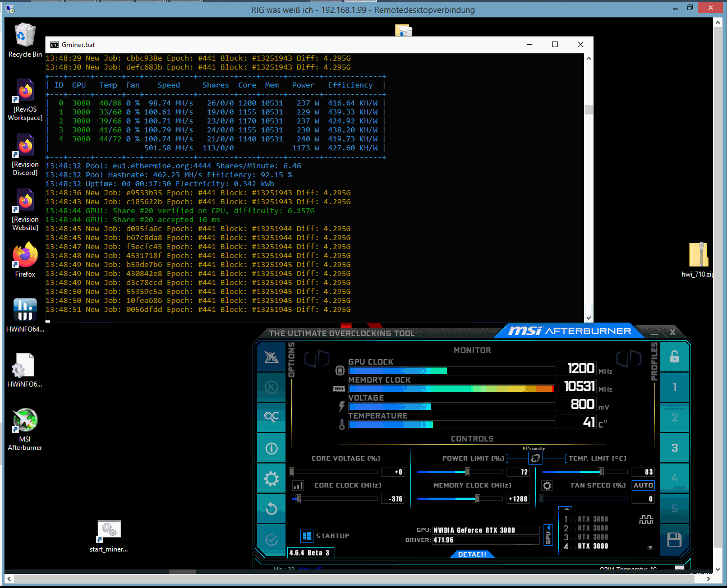Image resolution: width=727 pixels, height=588 pixels.
Task: Click Memory Clock slider handle
Action: pyautogui.click(x=477, y=499)
